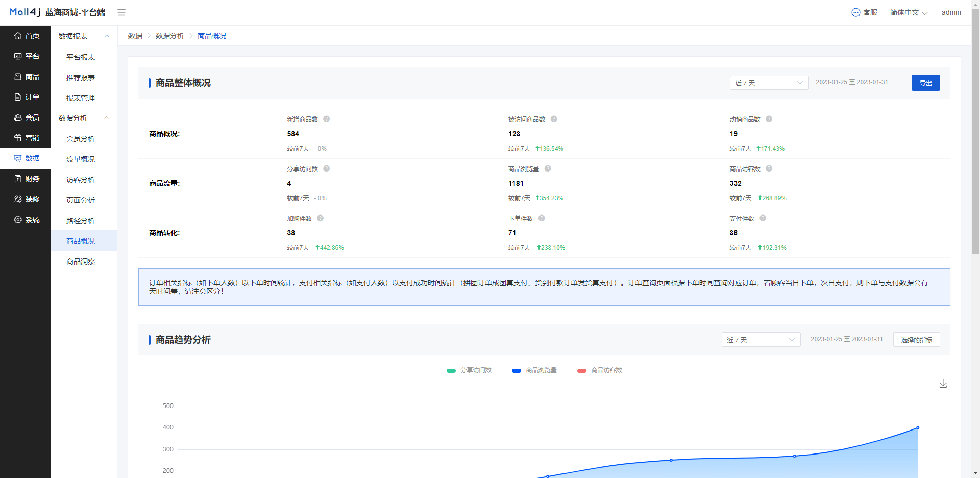Click the 商品整体概况 section heading

(183, 83)
